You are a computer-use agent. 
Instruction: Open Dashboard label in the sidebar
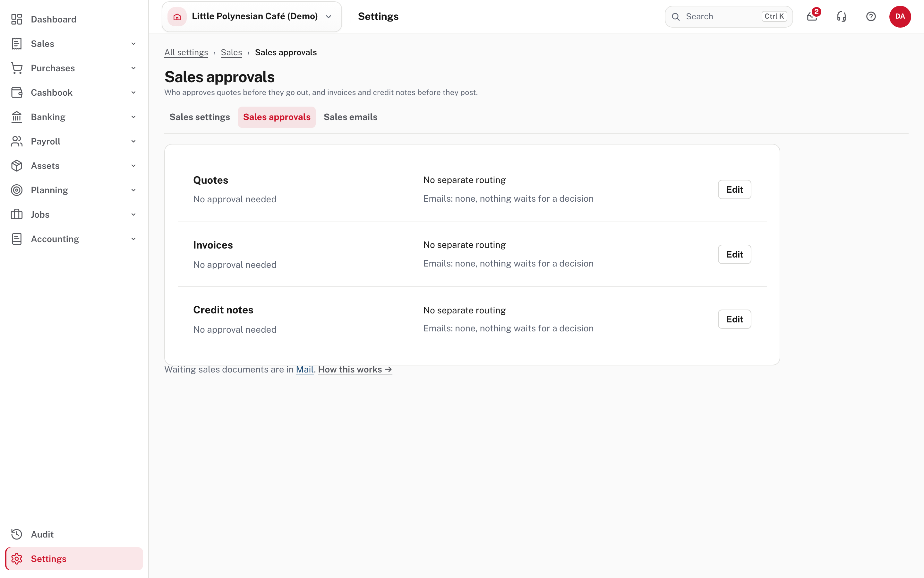pos(54,19)
